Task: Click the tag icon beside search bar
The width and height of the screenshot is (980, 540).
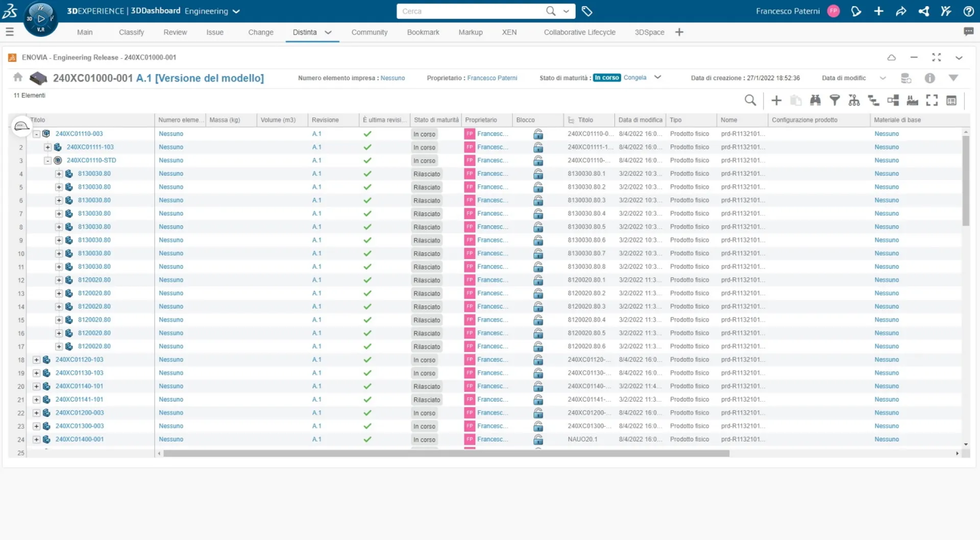Action: [x=587, y=11]
